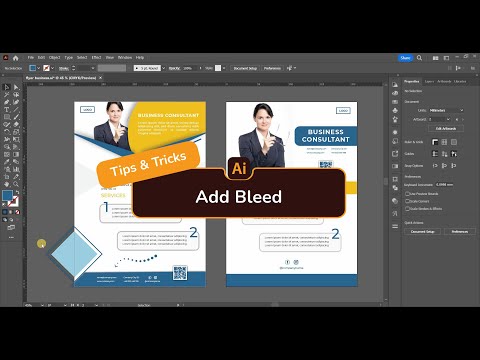The image size is (480, 360).
Task: Click the swap fill and stroke arrow
Action: [x=17, y=192]
